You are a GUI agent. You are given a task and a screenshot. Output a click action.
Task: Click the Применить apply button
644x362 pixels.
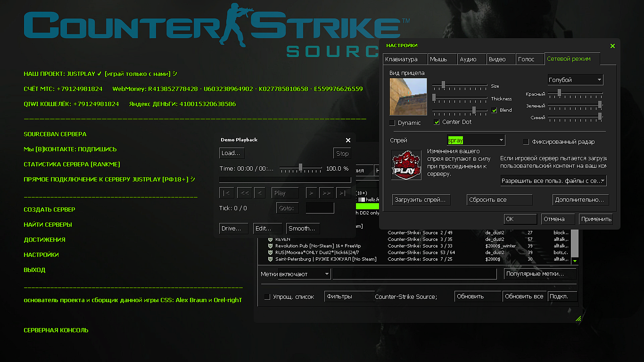[x=596, y=219]
